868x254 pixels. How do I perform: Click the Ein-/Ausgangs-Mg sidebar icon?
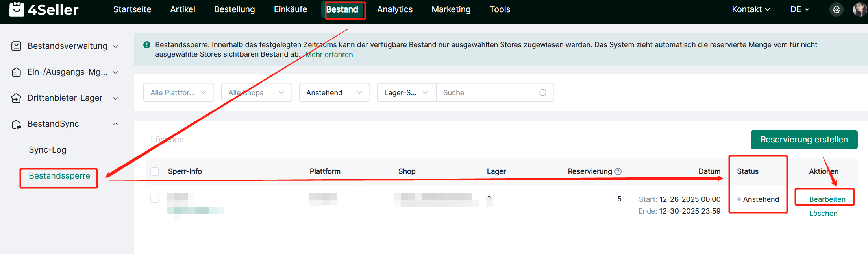[16, 72]
